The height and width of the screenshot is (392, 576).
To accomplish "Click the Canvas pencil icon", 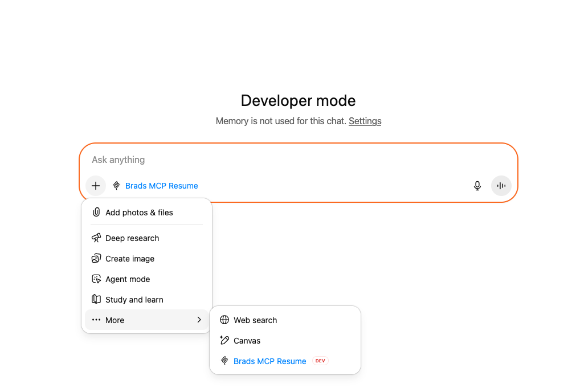I will 224,340.
